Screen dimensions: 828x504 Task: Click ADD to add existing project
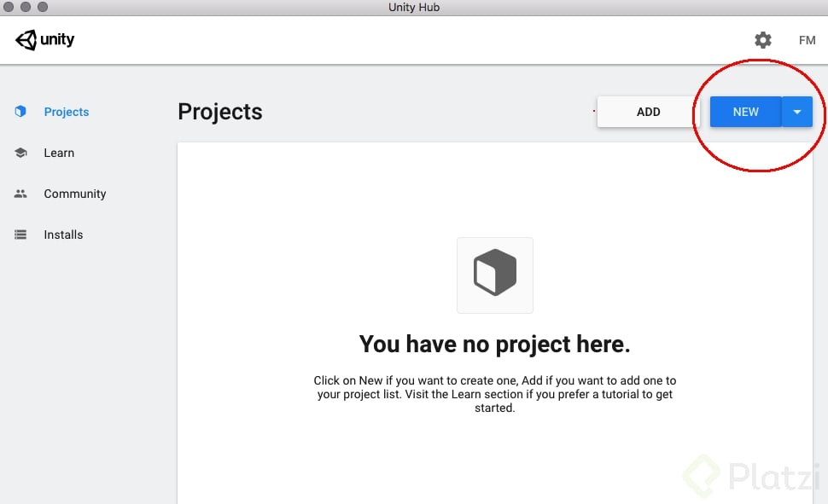tap(648, 112)
